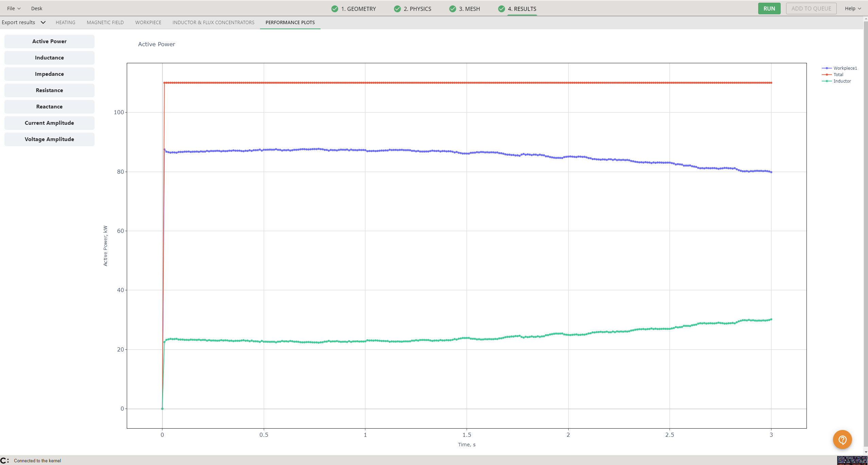This screenshot has height=465, width=868.
Task: Switch to the MAGNETIC FIELD tab
Action: [x=105, y=22]
